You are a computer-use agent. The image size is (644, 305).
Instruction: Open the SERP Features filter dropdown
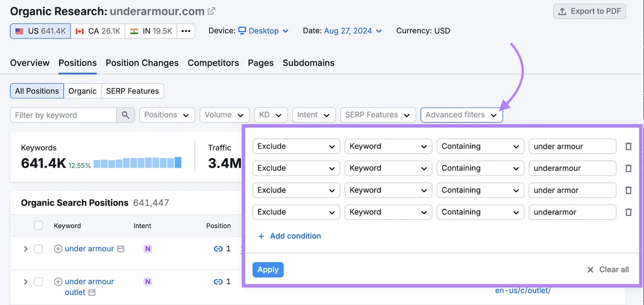[378, 115]
